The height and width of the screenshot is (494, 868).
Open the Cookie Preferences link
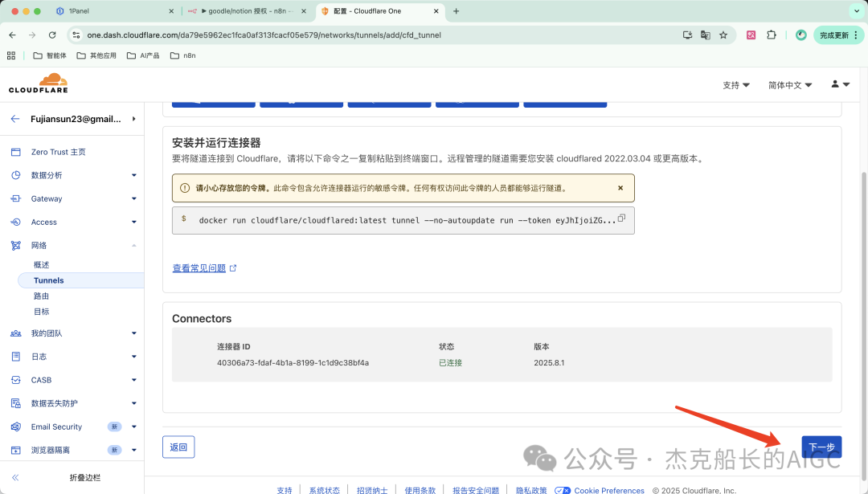pyautogui.click(x=609, y=490)
